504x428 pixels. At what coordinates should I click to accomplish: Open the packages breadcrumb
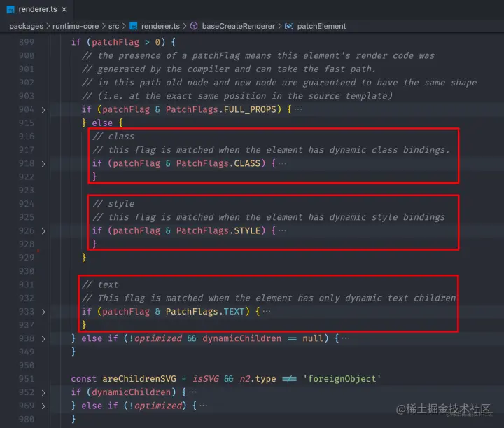pos(26,26)
